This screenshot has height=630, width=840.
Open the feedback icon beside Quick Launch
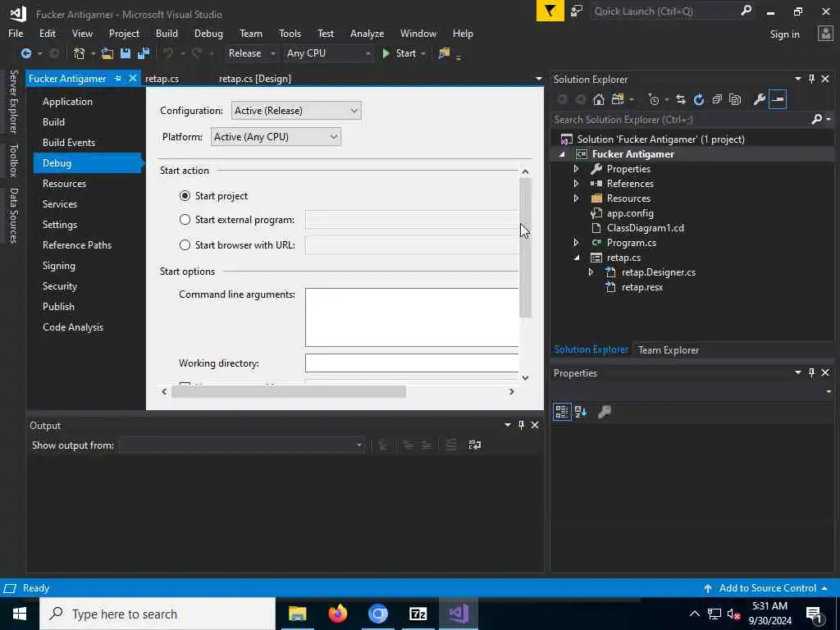click(577, 11)
